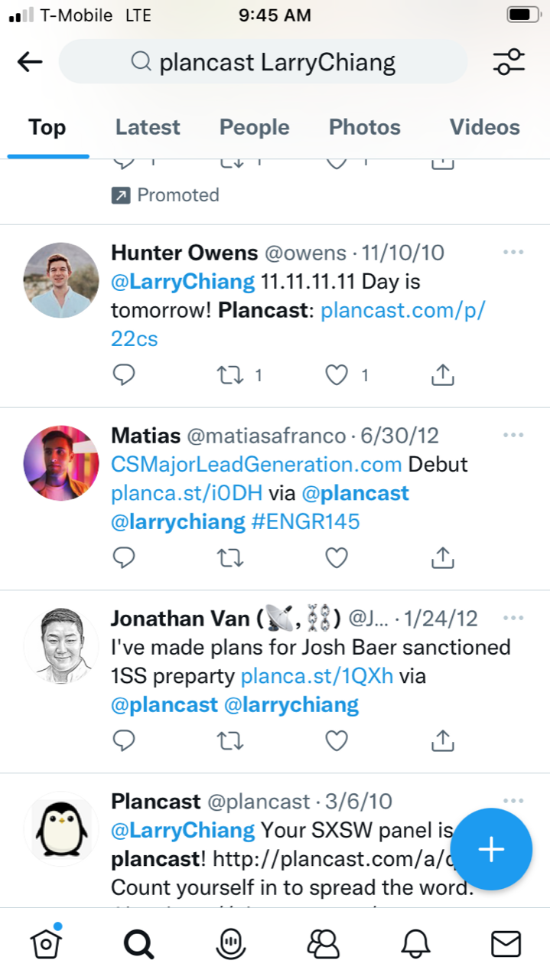550x980 pixels.
Task: Open Communities icon in bottom bar
Action: pos(323,945)
